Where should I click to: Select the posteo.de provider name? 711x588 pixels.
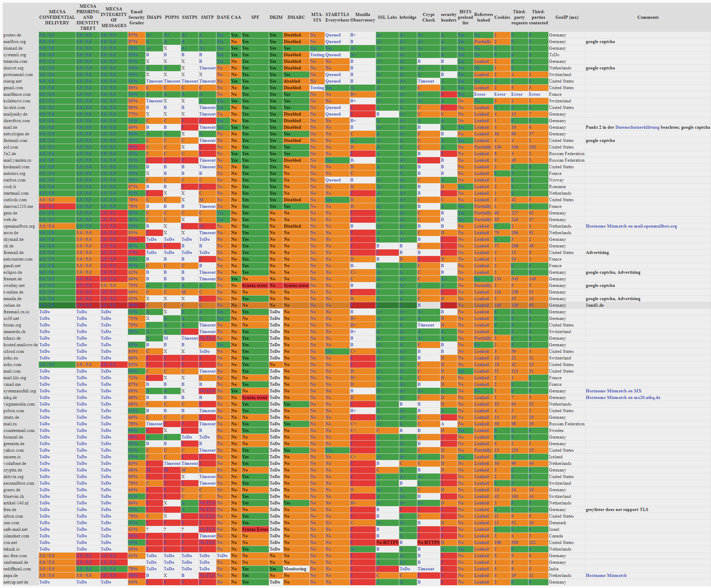[12, 35]
